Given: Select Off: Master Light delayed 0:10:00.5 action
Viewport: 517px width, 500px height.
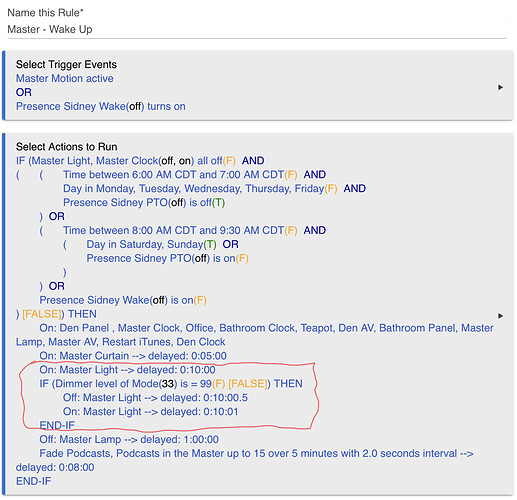Looking at the screenshot, I should click(155, 398).
